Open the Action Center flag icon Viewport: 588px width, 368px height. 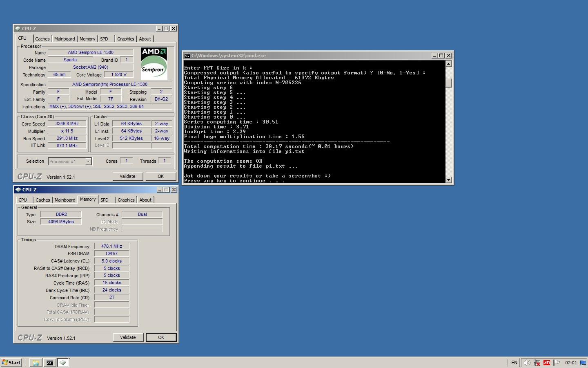[556, 363]
